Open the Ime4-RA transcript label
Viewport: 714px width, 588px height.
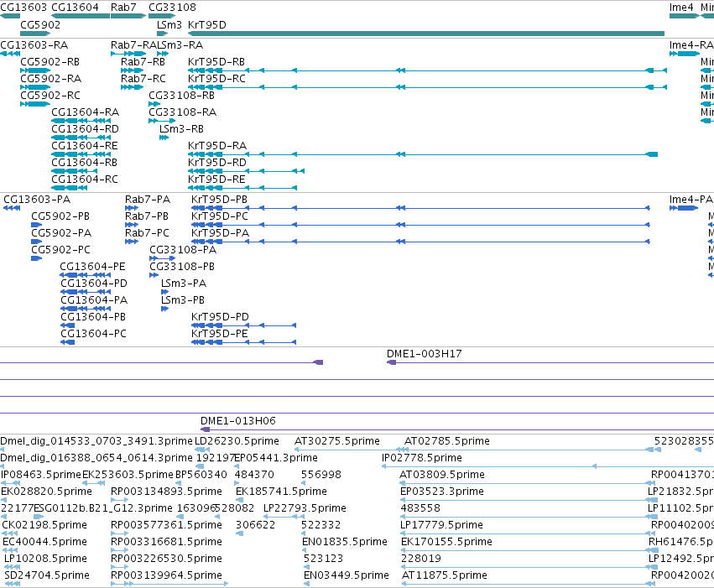point(691,45)
